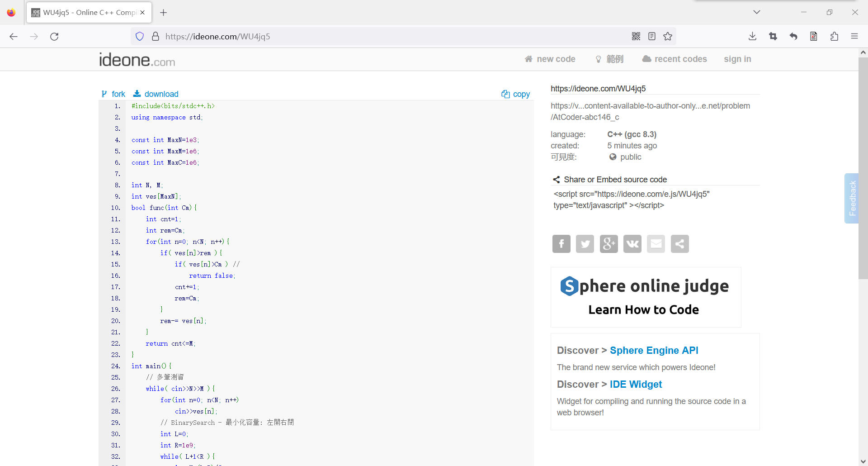Screen dimensions: 868x466
Task: Click sign in link
Action: coord(737,59)
